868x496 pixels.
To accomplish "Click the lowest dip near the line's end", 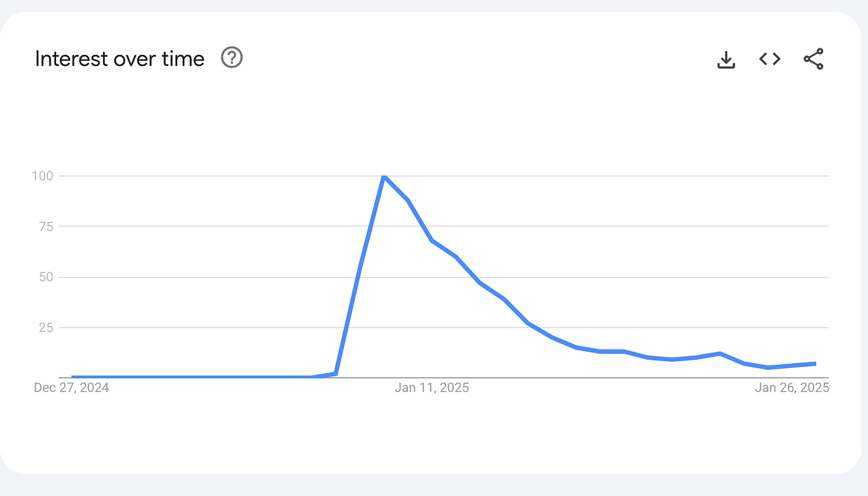I will click(x=768, y=367).
